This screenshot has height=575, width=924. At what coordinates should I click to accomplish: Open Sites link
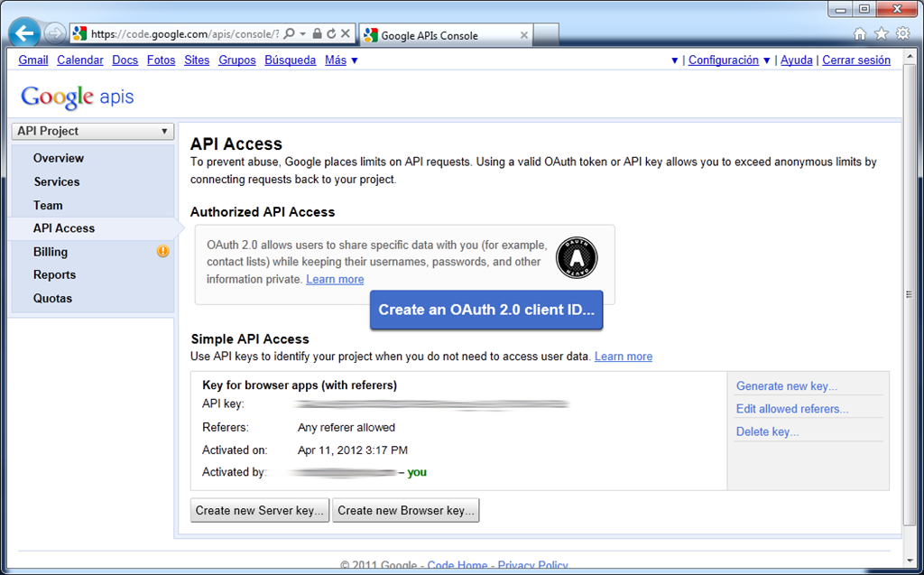(197, 60)
